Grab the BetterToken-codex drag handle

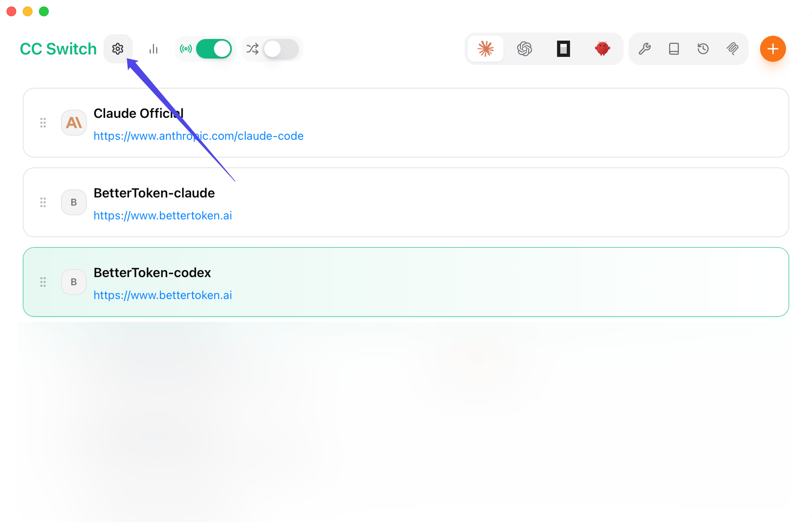(x=43, y=282)
